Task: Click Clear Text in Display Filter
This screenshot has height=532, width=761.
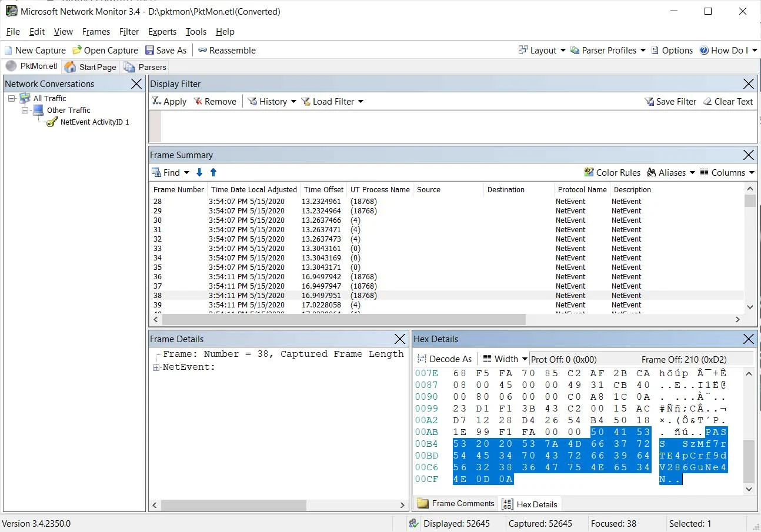Action: (727, 102)
